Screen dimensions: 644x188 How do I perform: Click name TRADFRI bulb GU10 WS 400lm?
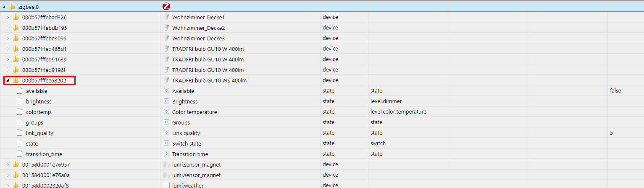point(210,80)
